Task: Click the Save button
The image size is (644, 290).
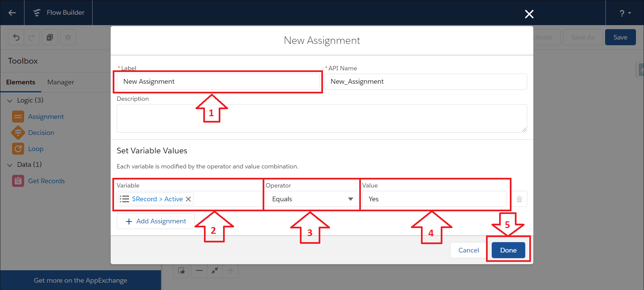Action: coord(621,37)
